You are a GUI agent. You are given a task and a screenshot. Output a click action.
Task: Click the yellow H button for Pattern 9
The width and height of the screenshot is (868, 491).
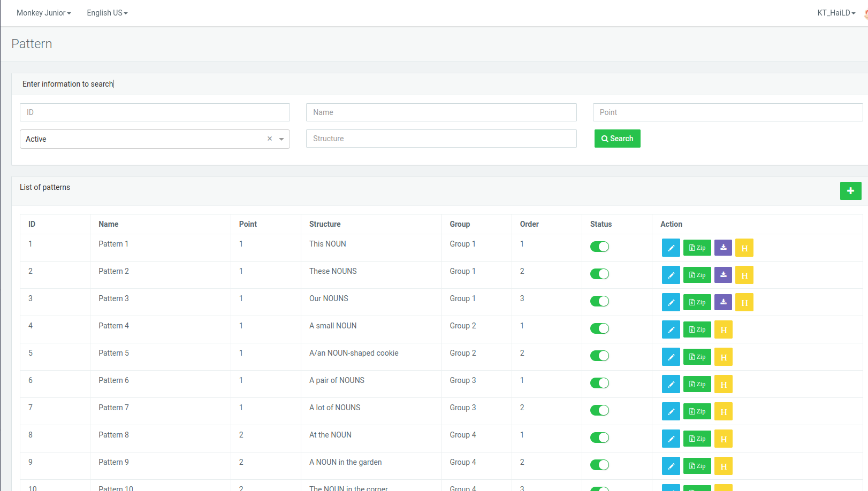724,466
